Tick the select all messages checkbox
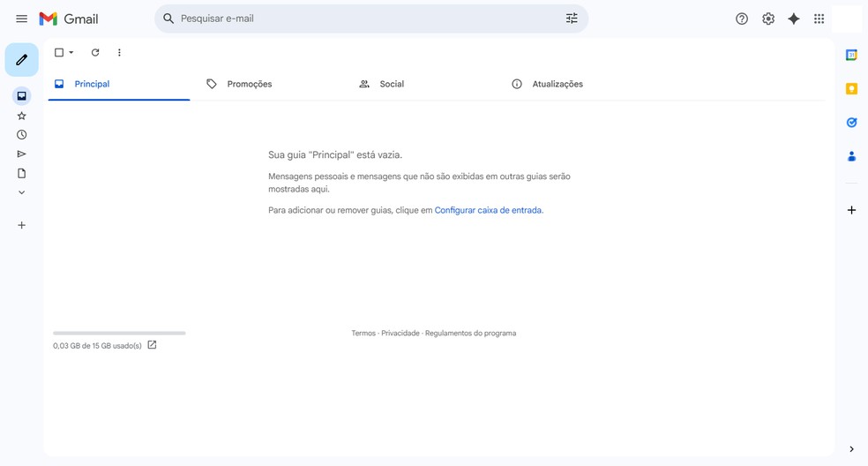This screenshot has height=466, width=868. [x=59, y=52]
